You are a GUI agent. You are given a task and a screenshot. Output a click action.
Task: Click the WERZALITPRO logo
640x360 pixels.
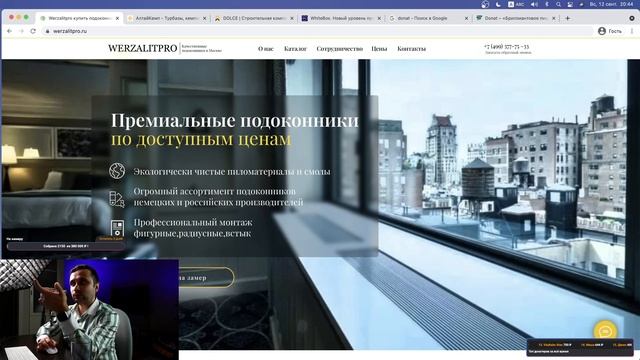click(142, 48)
